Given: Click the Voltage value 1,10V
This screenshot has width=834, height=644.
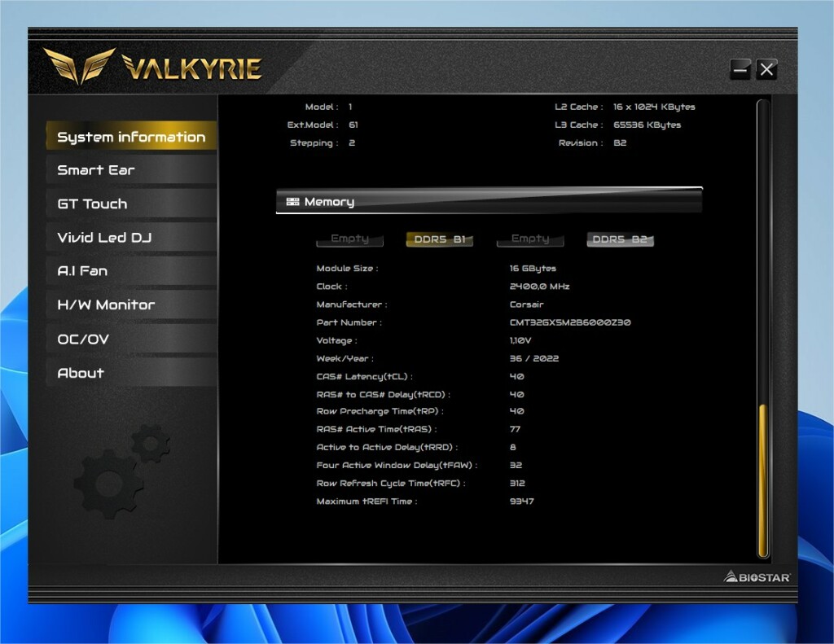Looking at the screenshot, I should click(520, 340).
